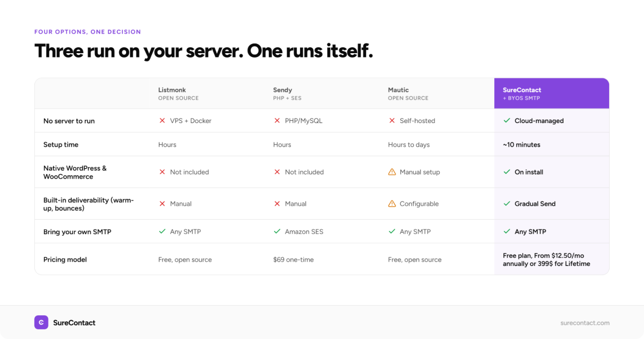Screen dimensions: 644x339
Task: Click the red X in Listmonk's Not included cell
Action: click(162, 172)
